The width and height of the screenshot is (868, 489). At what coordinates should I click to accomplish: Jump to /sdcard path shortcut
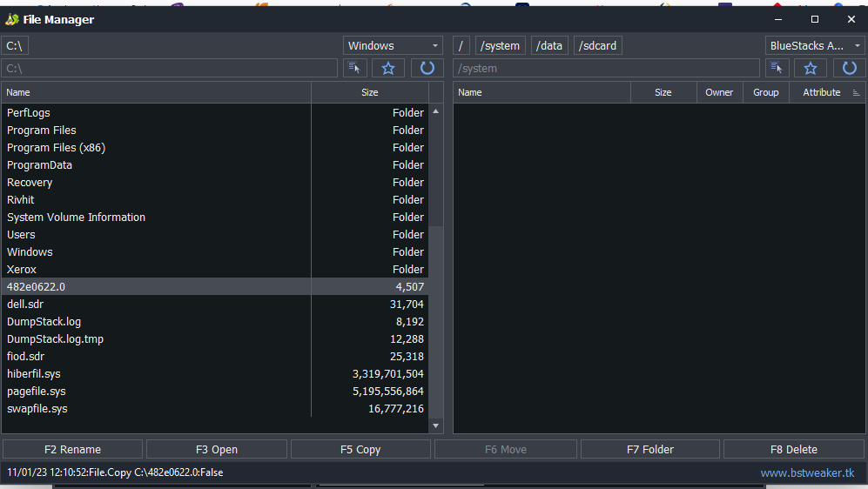pos(598,45)
